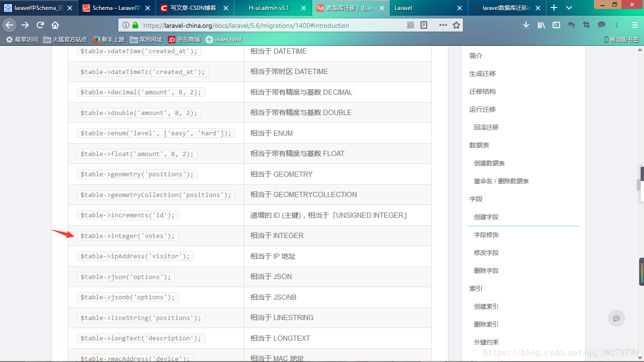This screenshot has height=362, width=644.
Task: Go to 迁移结构 section in sidebar
Action: 482,91
